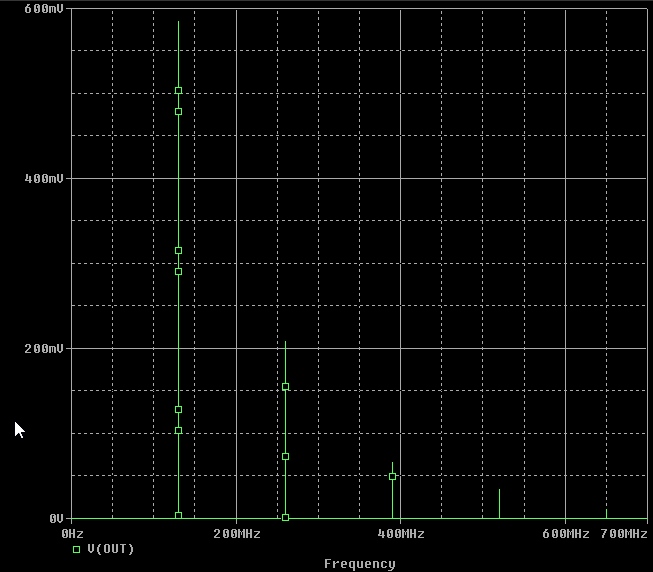Click the square marker on the third harmonic near 400MHz
653x572 pixels.
(392, 476)
